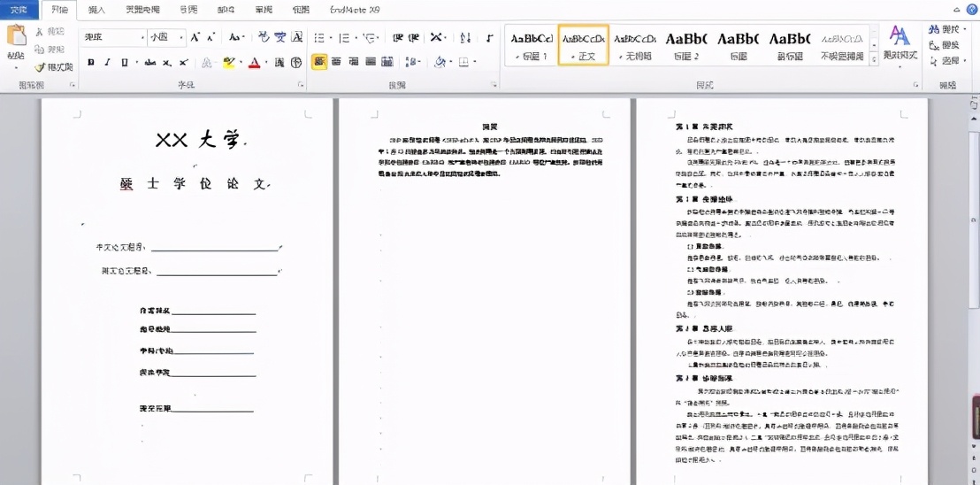
Task: Click the Line Spacing icon
Action: 411,62
